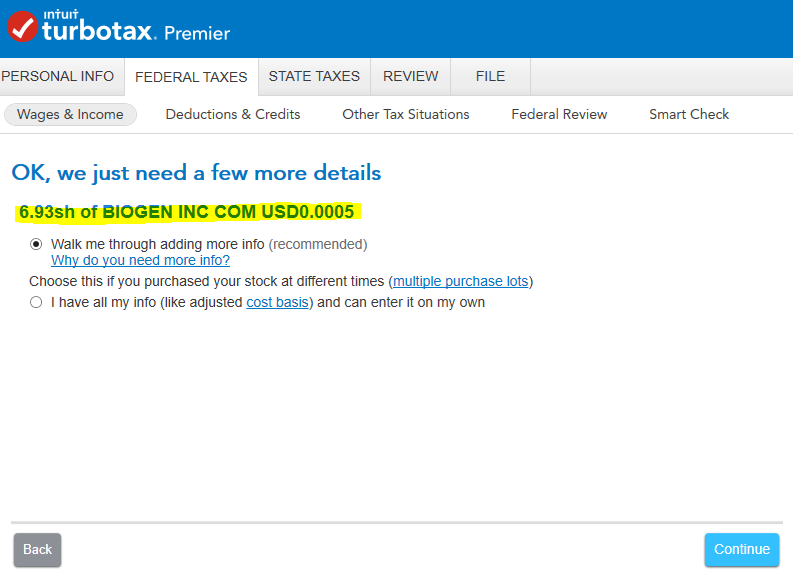Open Deductions & Credits section
793x585 pixels.
pyautogui.click(x=233, y=114)
